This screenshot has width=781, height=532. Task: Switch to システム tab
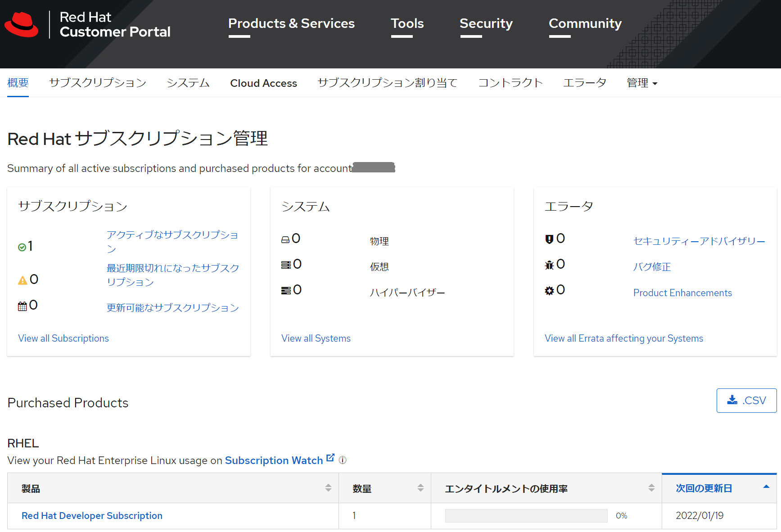(188, 83)
